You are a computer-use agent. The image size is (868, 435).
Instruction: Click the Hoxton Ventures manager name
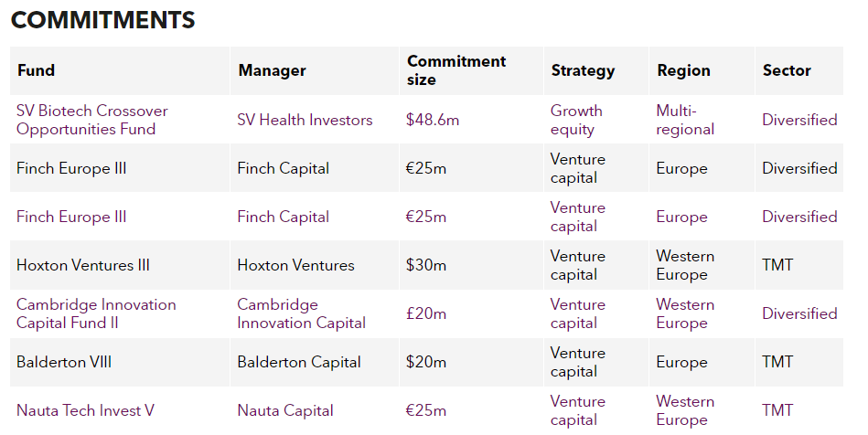click(295, 265)
